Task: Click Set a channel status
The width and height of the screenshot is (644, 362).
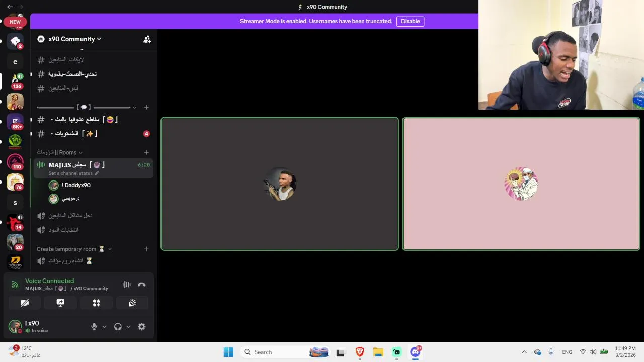Action: point(73,173)
